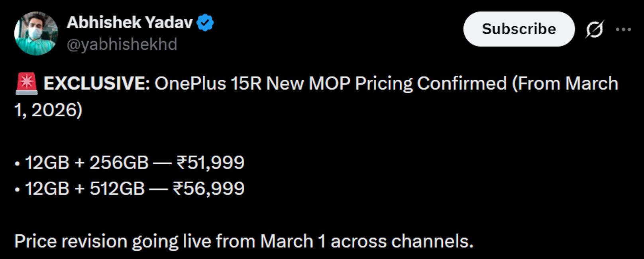This screenshot has width=644, height=259.
Task: Open the Abhishek Yadav display name link
Action: pyautogui.click(x=130, y=23)
